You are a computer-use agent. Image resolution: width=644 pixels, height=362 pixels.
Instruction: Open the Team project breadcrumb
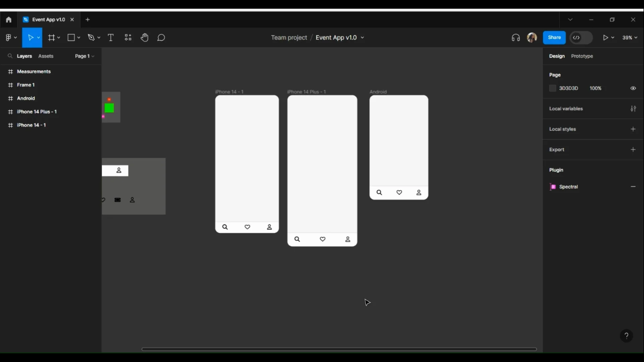click(289, 38)
